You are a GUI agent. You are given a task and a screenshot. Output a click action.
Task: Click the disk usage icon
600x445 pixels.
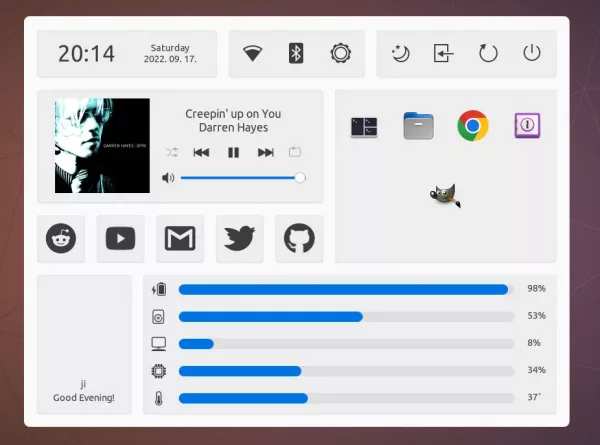pos(158,317)
